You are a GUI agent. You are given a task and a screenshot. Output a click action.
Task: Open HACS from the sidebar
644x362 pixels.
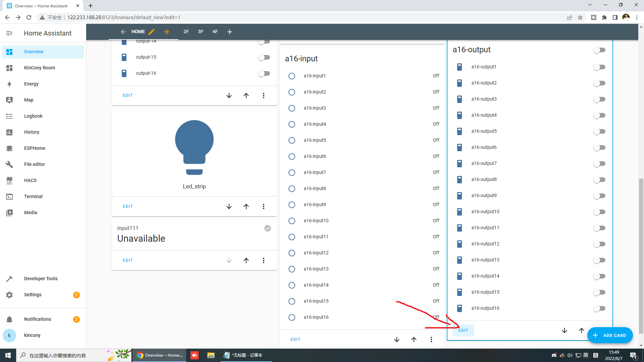pos(30,180)
